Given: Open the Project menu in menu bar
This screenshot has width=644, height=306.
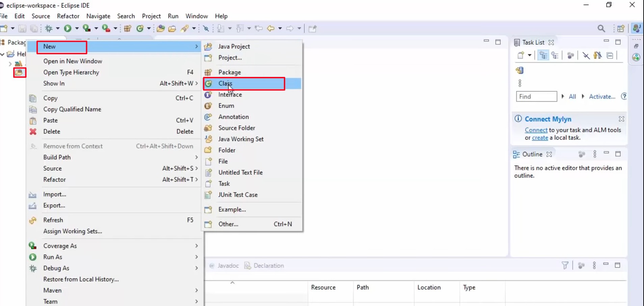Looking at the screenshot, I should pyautogui.click(x=151, y=16).
